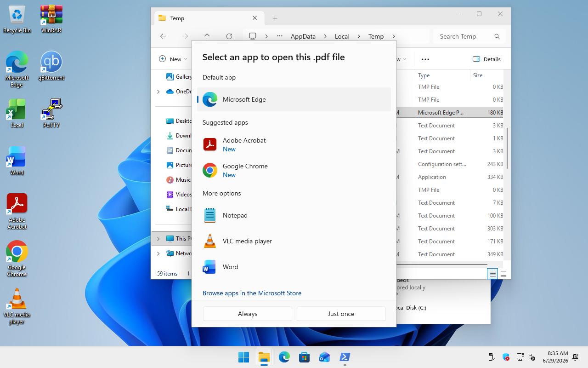The width and height of the screenshot is (588, 368).
Task: Launch VLC media player desktop shortcut
Action: [17, 306]
